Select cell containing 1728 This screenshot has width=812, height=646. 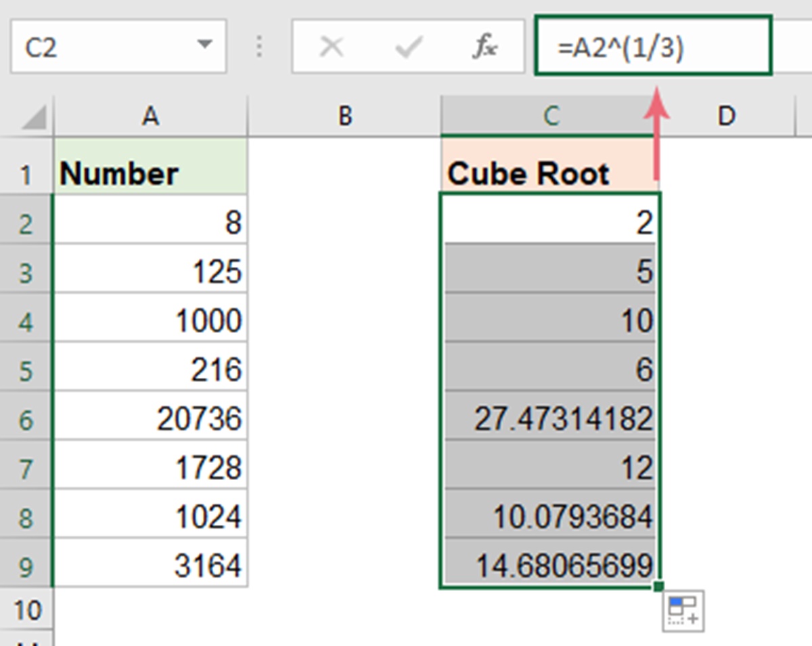tap(151, 465)
